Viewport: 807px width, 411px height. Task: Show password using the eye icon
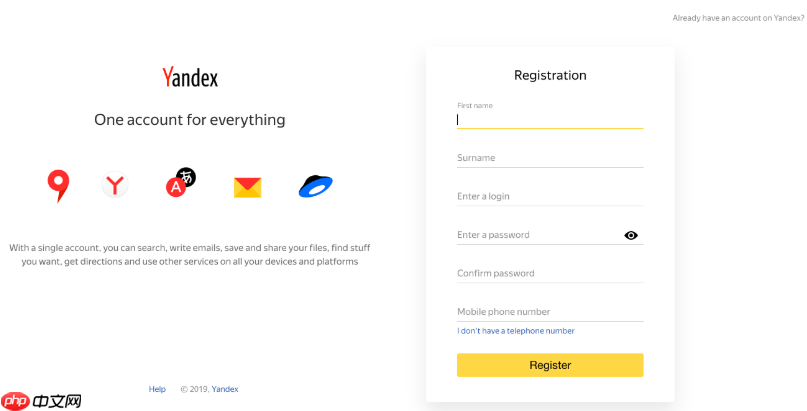coord(631,235)
